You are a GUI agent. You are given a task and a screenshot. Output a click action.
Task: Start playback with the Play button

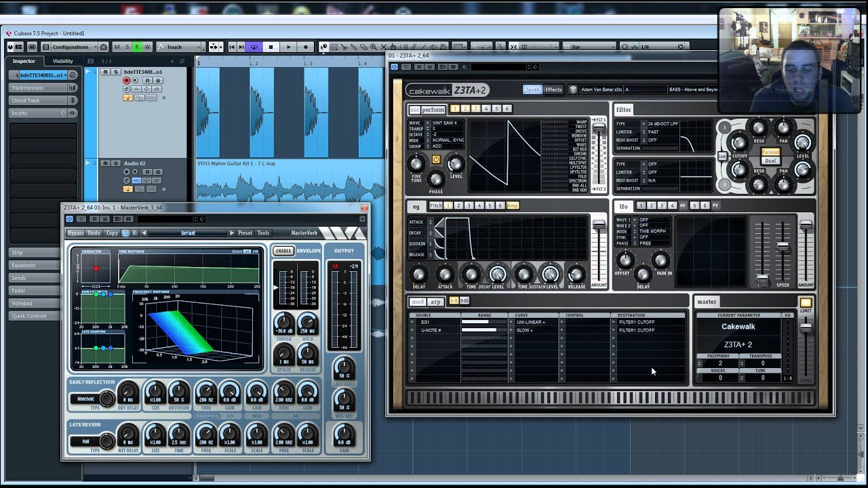[x=288, y=47]
